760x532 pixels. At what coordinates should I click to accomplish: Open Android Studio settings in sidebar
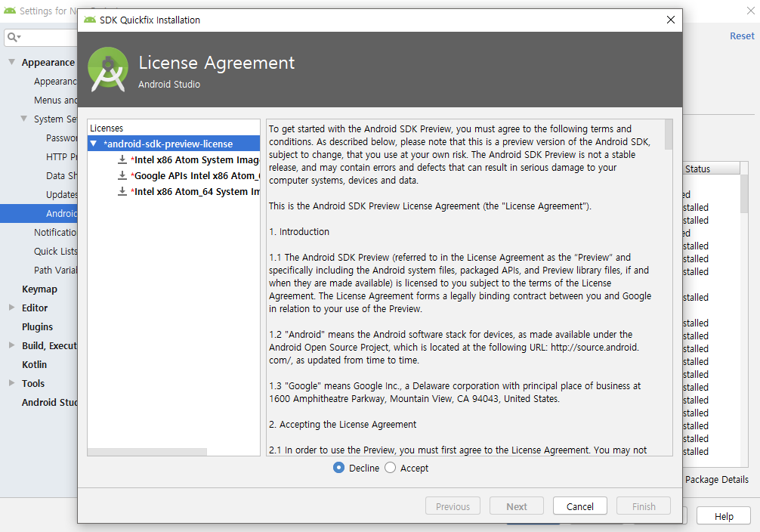point(49,403)
